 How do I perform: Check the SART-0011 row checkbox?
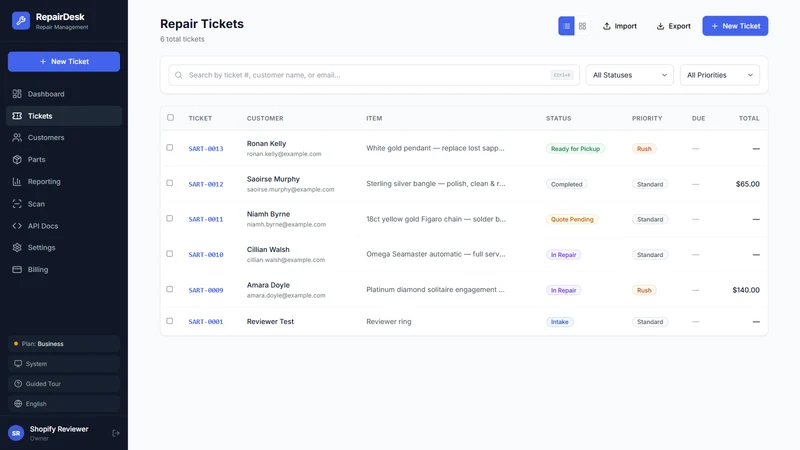[x=169, y=218]
